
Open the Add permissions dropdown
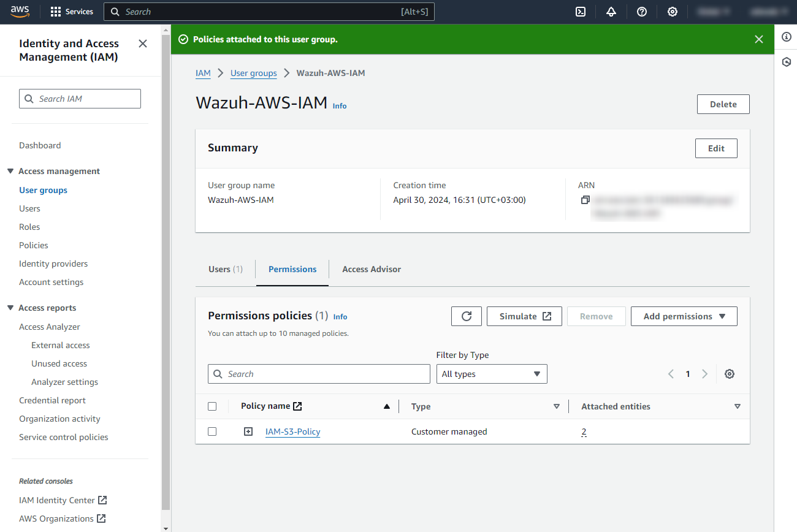pos(684,316)
